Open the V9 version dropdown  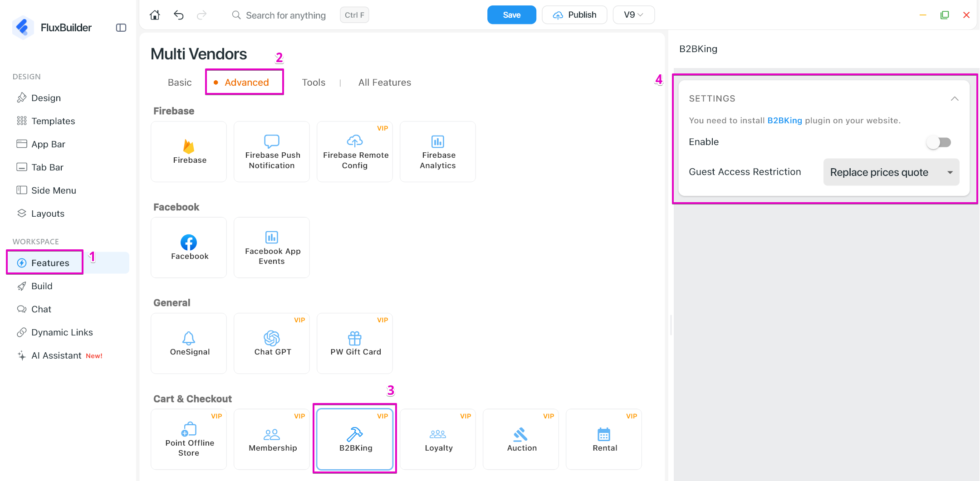633,15
